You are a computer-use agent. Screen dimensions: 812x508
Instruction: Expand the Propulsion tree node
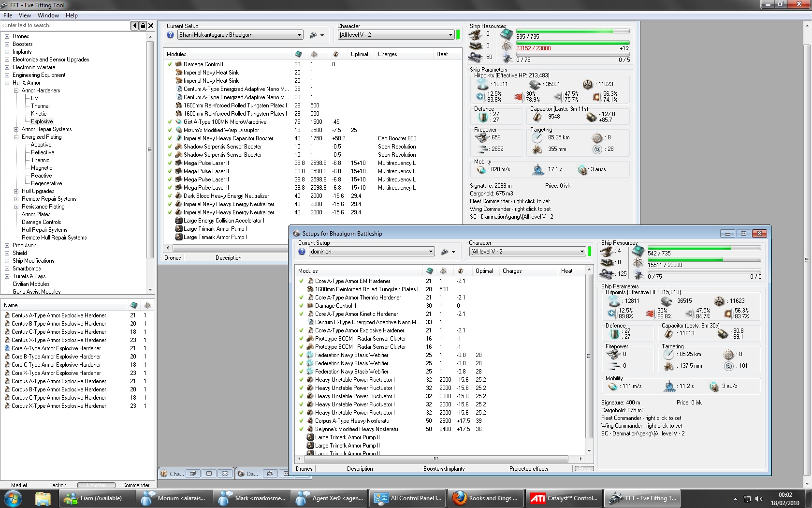(7, 245)
